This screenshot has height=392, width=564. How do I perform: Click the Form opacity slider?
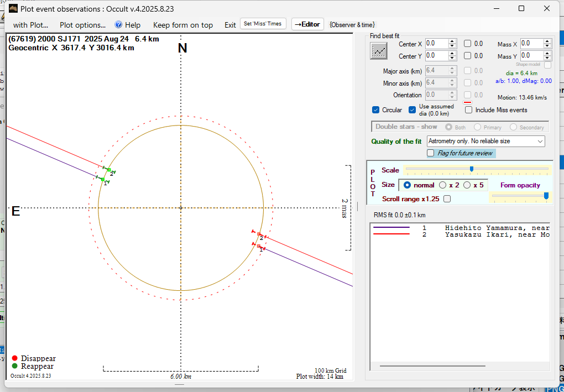coord(520,196)
